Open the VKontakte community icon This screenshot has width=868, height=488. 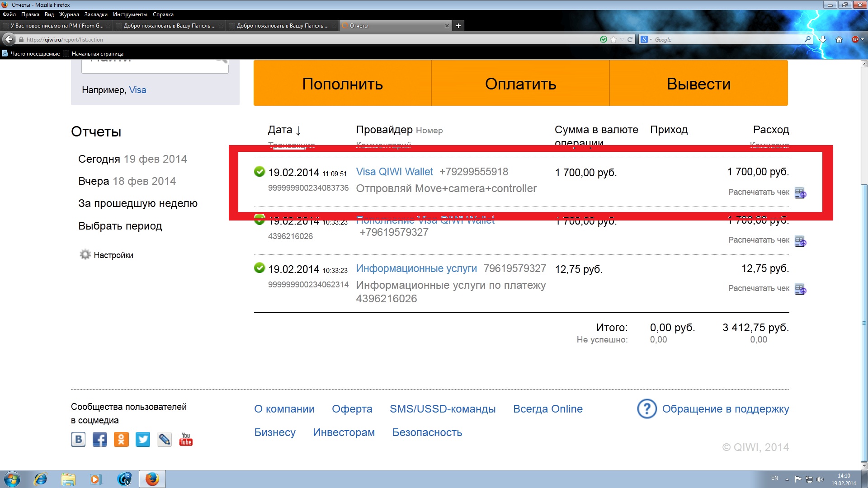coord(78,439)
